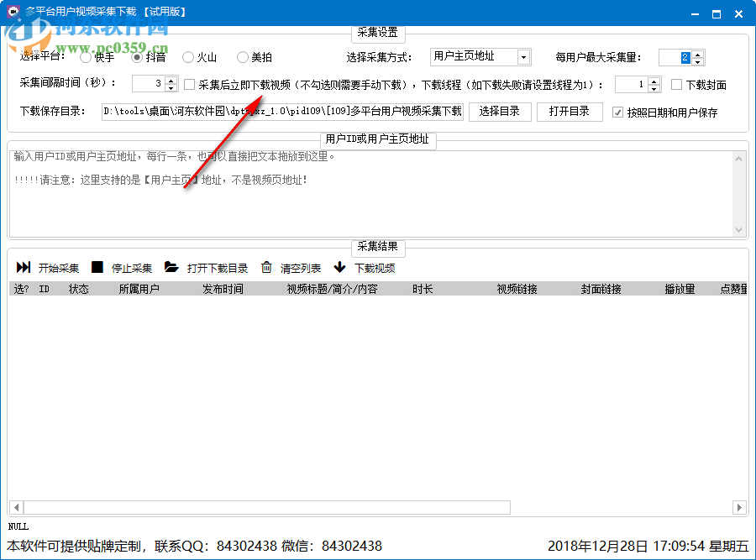Open the 选择采集方式 dropdown menu
Viewport: 756px width, 560px height.
tap(524, 56)
